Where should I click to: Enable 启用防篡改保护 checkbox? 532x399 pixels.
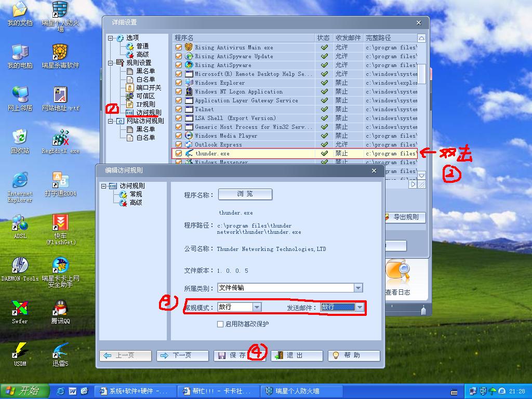(x=220, y=324)
